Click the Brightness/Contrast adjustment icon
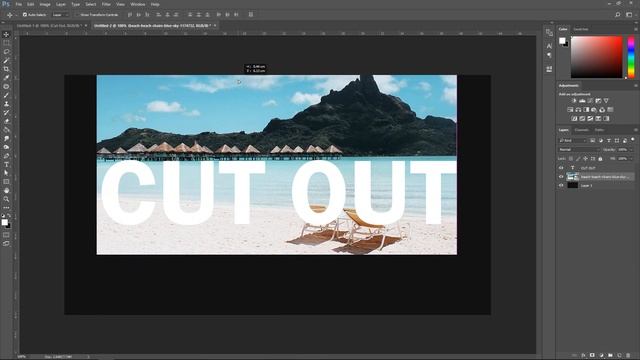The image size is (640, 360). [574, 101]
